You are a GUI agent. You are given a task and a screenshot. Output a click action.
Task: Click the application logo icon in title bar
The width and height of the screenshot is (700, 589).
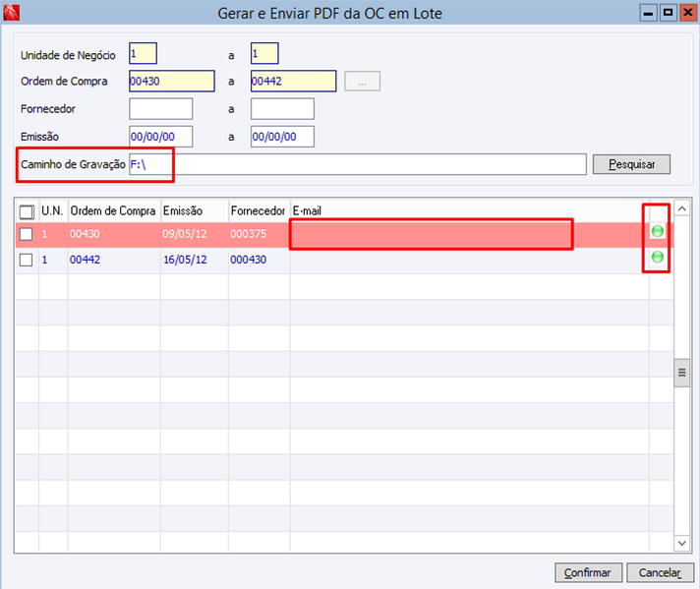click(11, 13)
